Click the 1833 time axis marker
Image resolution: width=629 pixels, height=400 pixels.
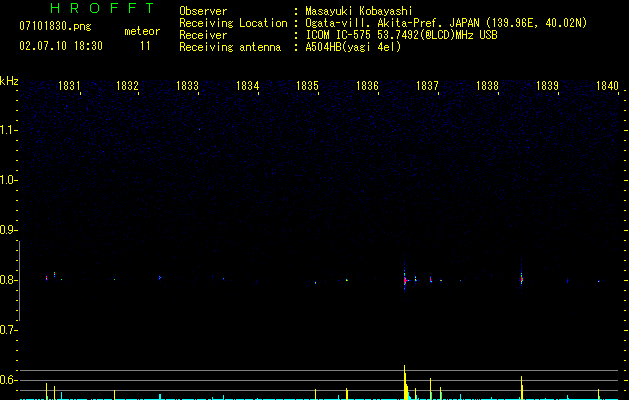pyautogui.click(x=187, y=85)
